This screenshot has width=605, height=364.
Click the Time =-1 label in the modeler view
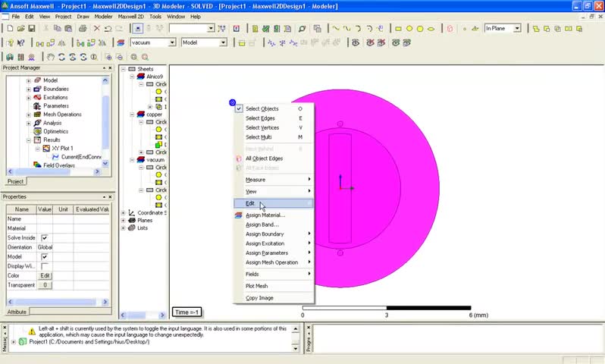[187, 312]
